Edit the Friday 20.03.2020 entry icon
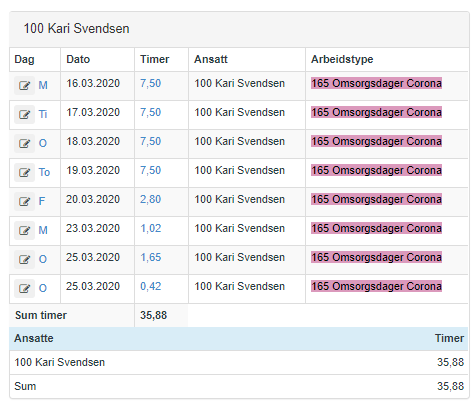This screenshot has height=409, width=476. (x=24, y=201)
